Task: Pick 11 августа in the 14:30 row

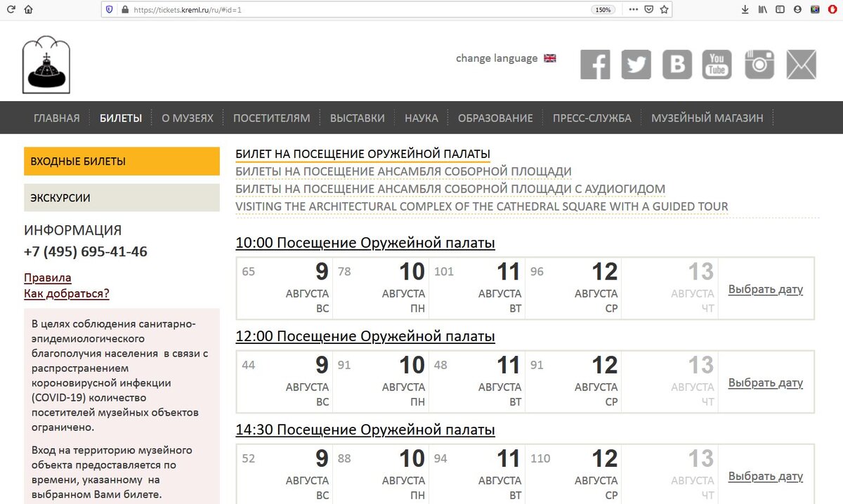Action: point(478,475)
